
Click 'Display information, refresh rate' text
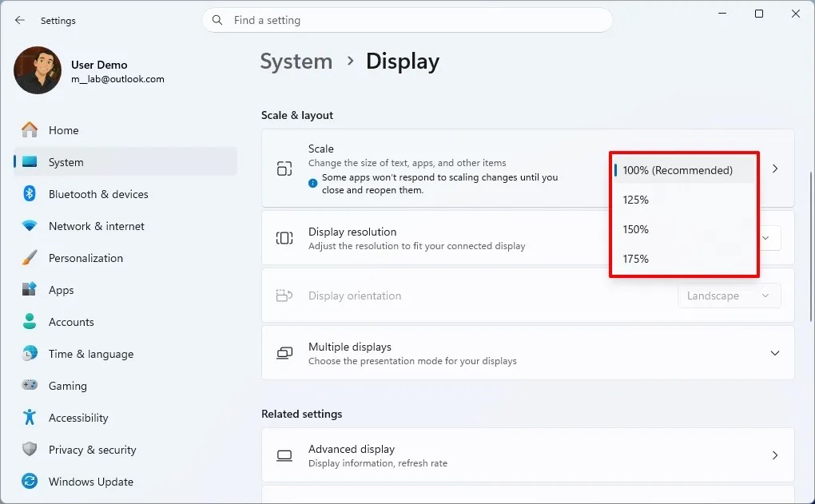[378, 463]
